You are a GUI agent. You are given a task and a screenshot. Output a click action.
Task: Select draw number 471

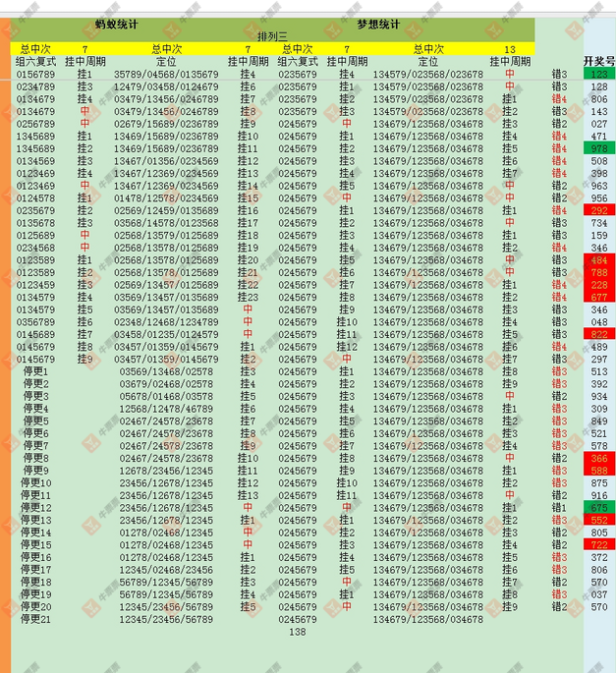[599, 136]
